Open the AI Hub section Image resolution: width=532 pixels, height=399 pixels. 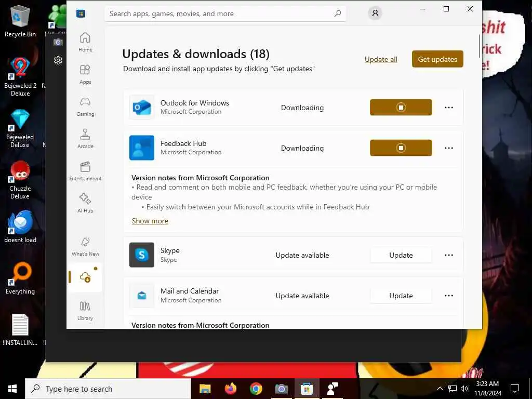coord(85,203)
